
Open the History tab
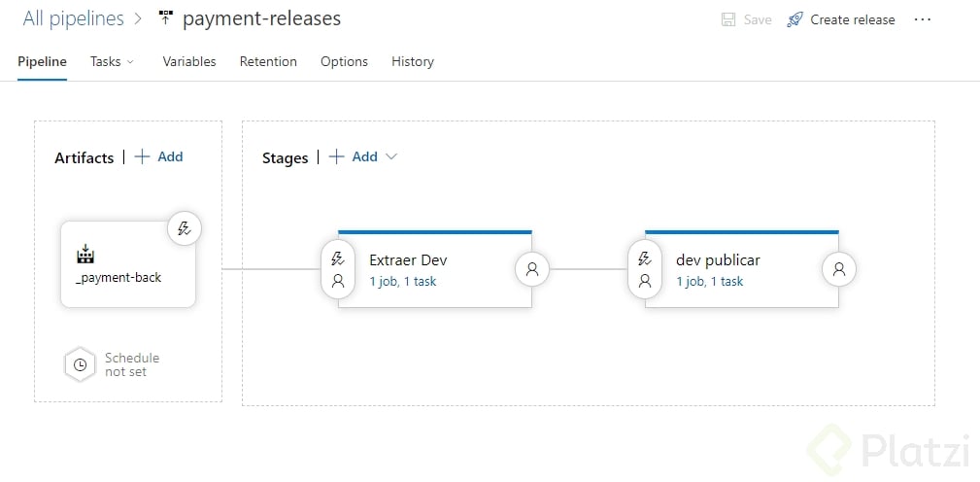point(413,61)
